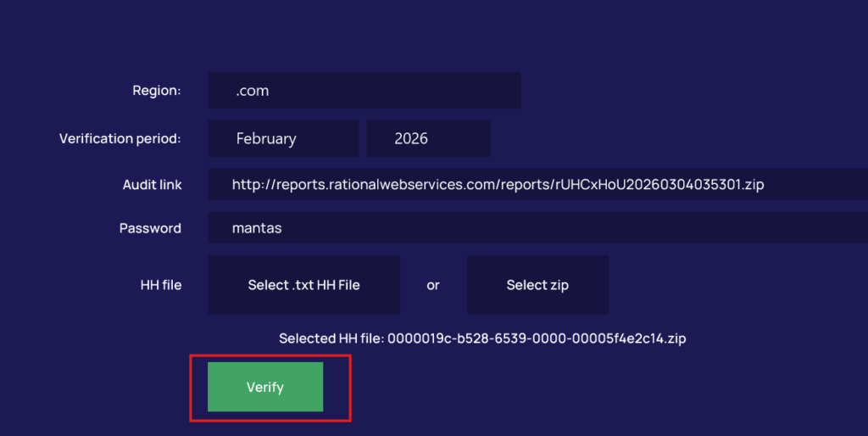
Task: Expand the February month selector
Action: (x=284, y=138)
